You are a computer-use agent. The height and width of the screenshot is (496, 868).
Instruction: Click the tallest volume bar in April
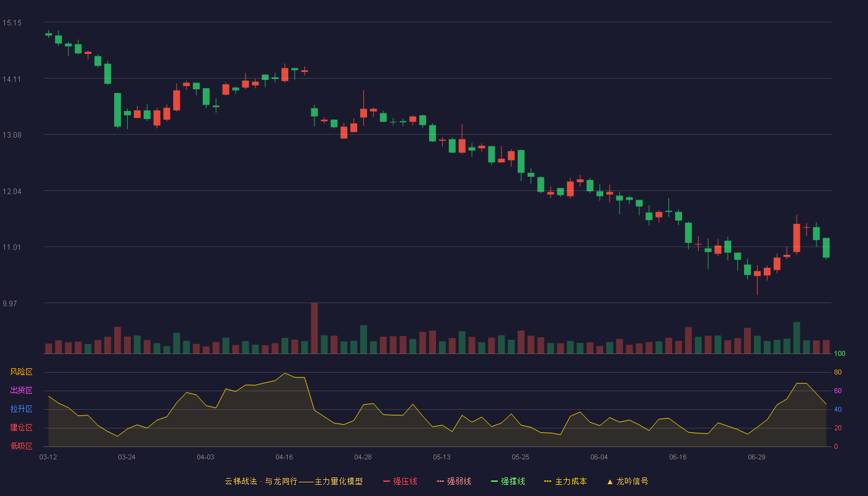[x=314, y=328]
